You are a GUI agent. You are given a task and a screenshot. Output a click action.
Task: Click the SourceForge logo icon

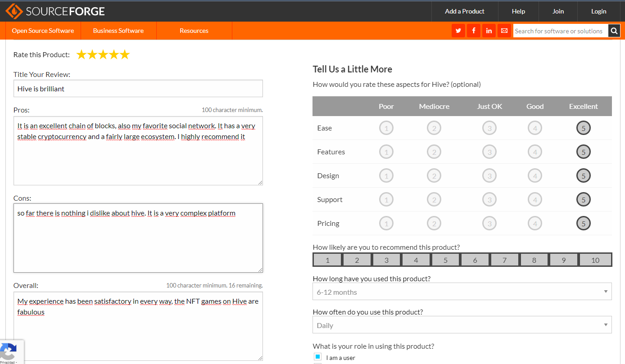(x=13, y=11)
